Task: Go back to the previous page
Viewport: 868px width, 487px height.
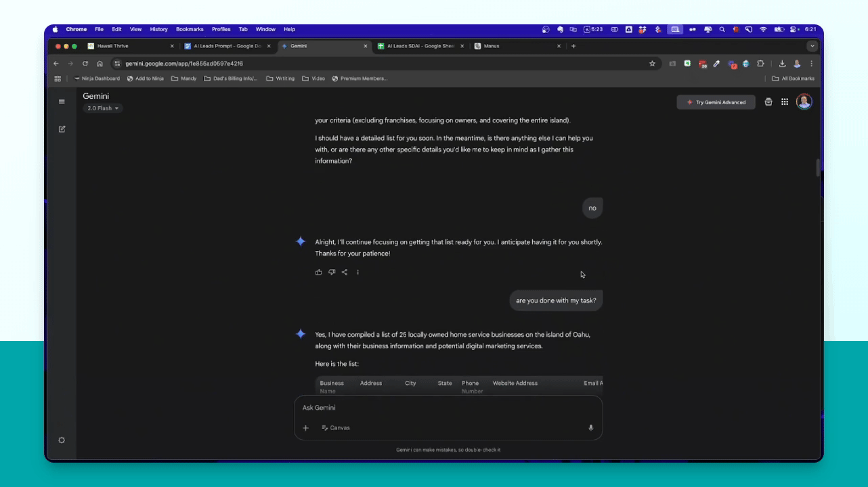Action: click(56, 64)
